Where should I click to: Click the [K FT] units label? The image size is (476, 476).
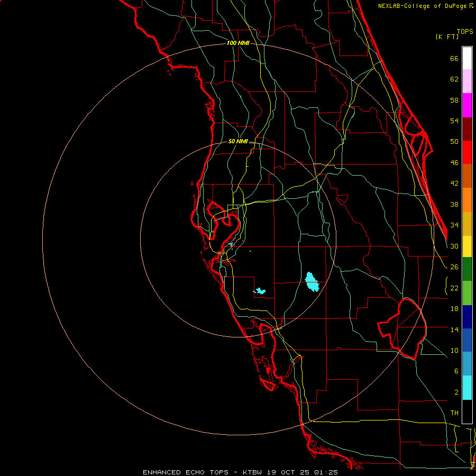pyautogui.click(x=447, y=36)
